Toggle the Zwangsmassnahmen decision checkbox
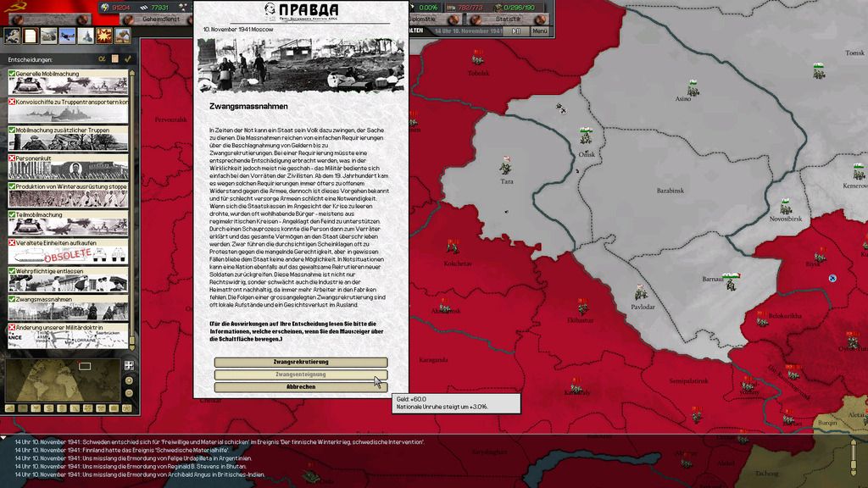Screen dimensions: 868x488 coord(12,299)
